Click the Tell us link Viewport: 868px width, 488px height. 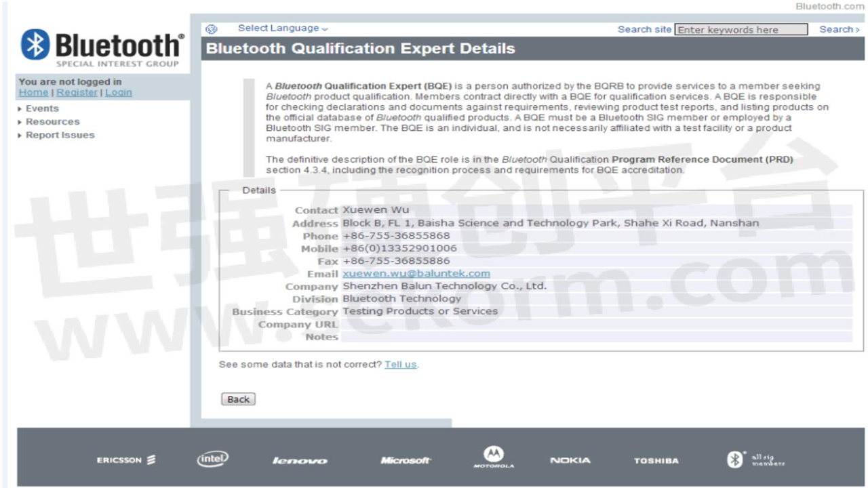(401, 365)
